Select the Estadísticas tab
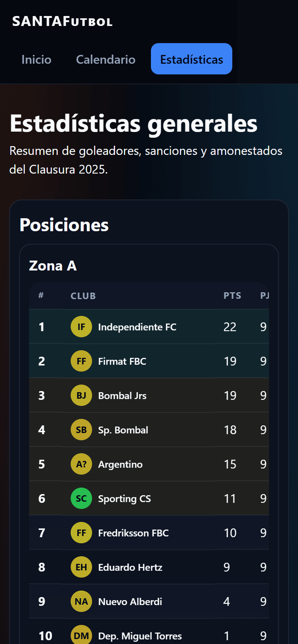Screen dimensions: 298x644 [191, 59]
